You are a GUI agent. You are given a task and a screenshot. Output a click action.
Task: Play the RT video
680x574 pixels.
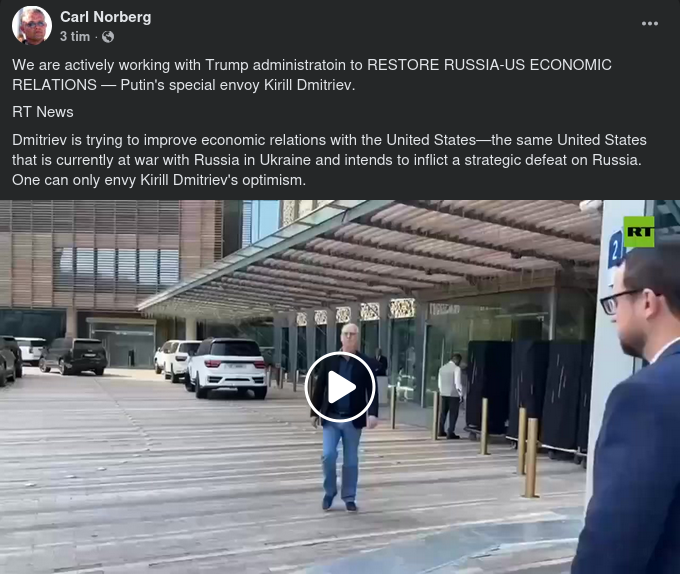tap(340, 387)
